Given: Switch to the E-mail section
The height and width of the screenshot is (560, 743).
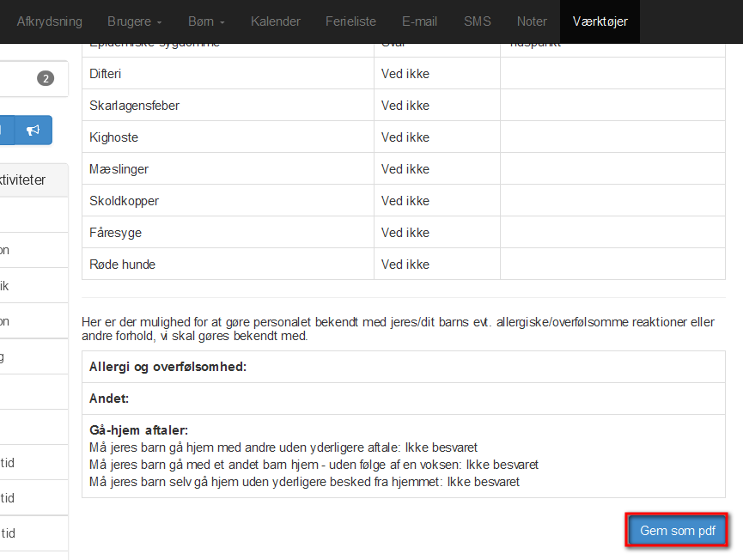Looking at the screenshot, I should (x=419, y=21).
